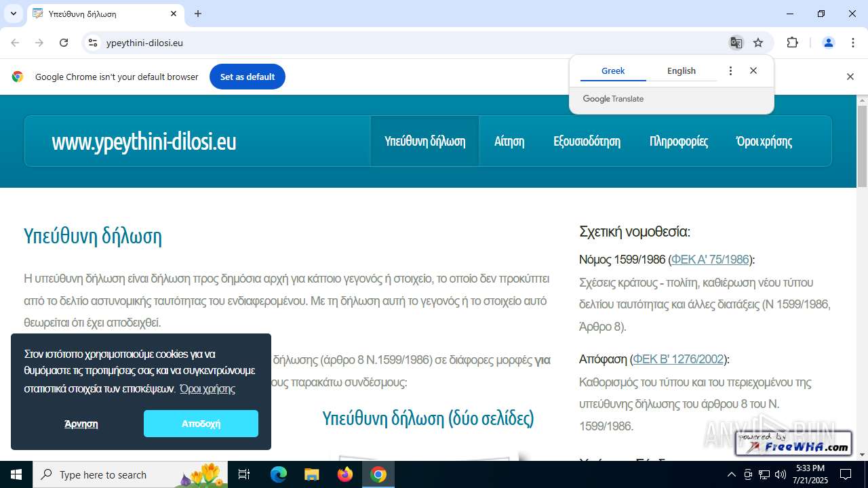The height and width of the screenshot is (488, 868).
Task: Open the tab search dropdown arrow
Action: pyautogui.click(x=13, y=14)
